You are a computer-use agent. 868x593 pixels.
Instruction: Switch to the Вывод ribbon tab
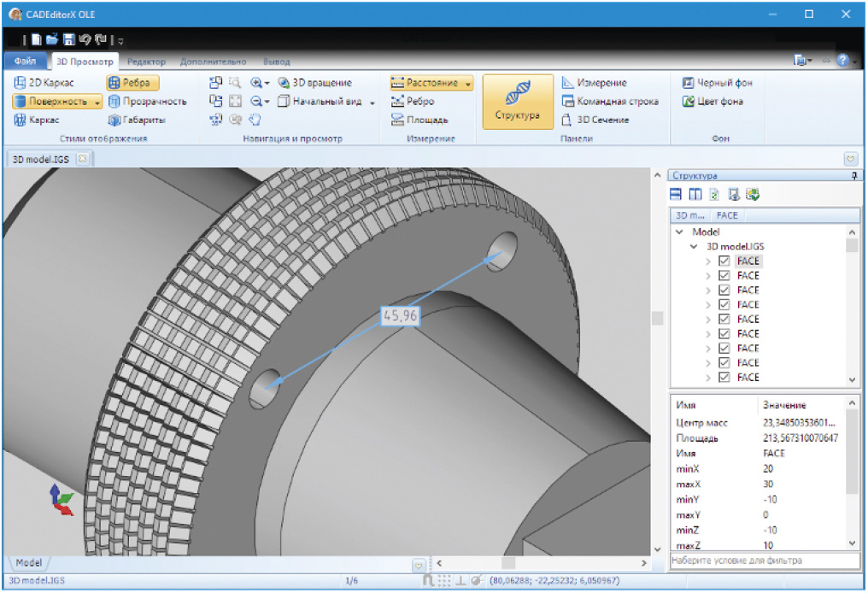click(276, 62)
